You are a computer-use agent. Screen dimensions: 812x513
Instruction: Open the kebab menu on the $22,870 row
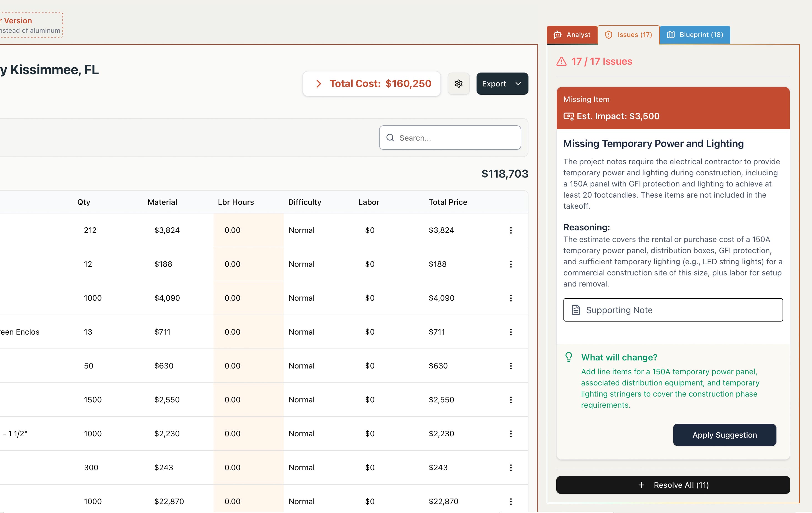[511, 501]
